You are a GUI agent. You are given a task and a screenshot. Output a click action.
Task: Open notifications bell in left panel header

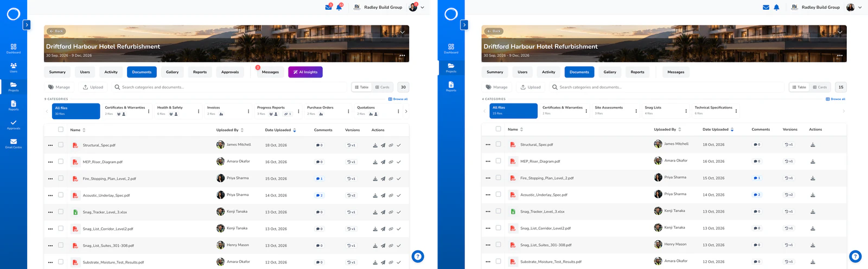pos(339,7)
